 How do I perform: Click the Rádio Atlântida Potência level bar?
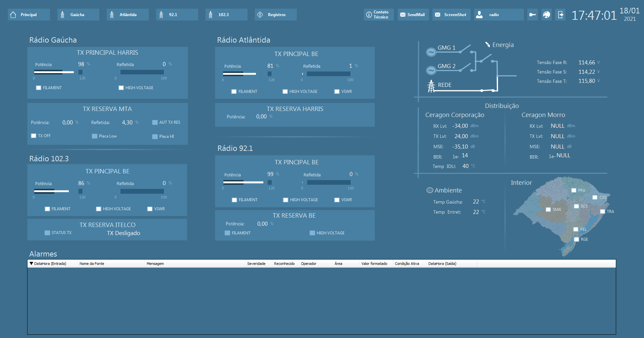(247, 74)
